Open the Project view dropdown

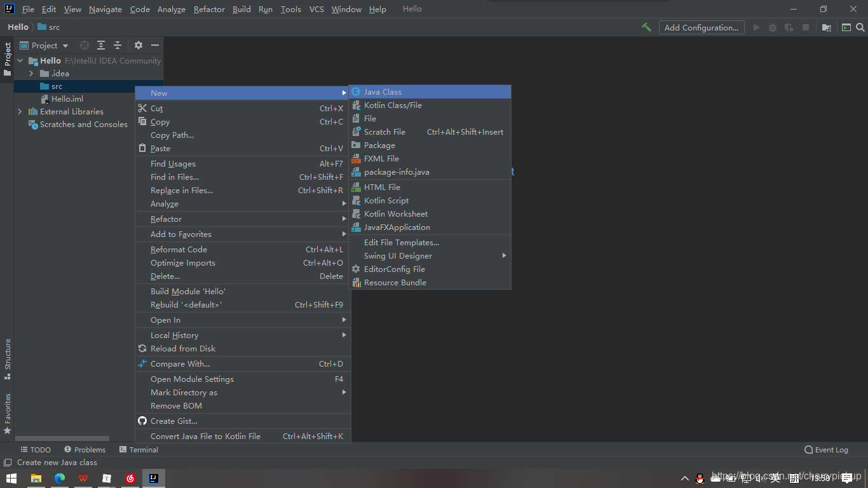click(x=44, y=45)
